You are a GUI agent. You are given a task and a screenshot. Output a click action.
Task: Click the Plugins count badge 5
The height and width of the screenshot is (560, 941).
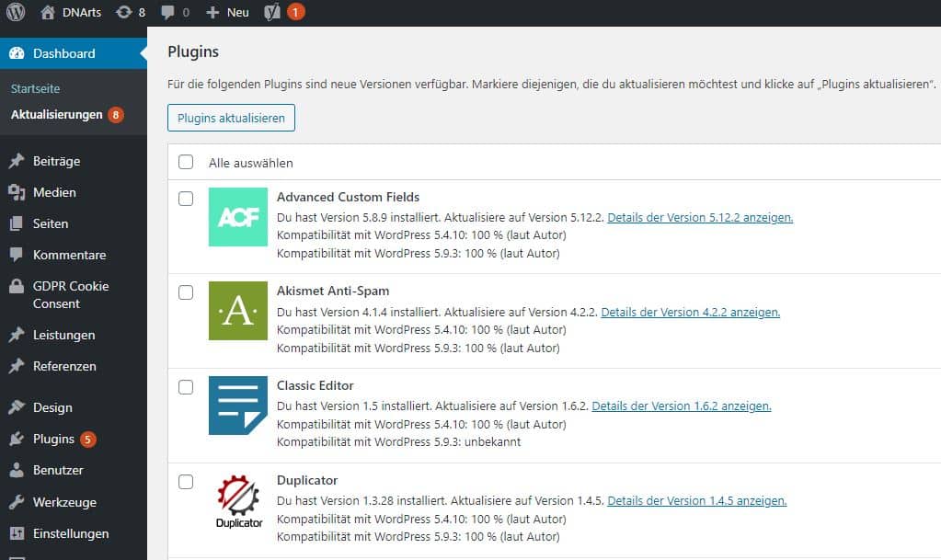coord(87,440)
